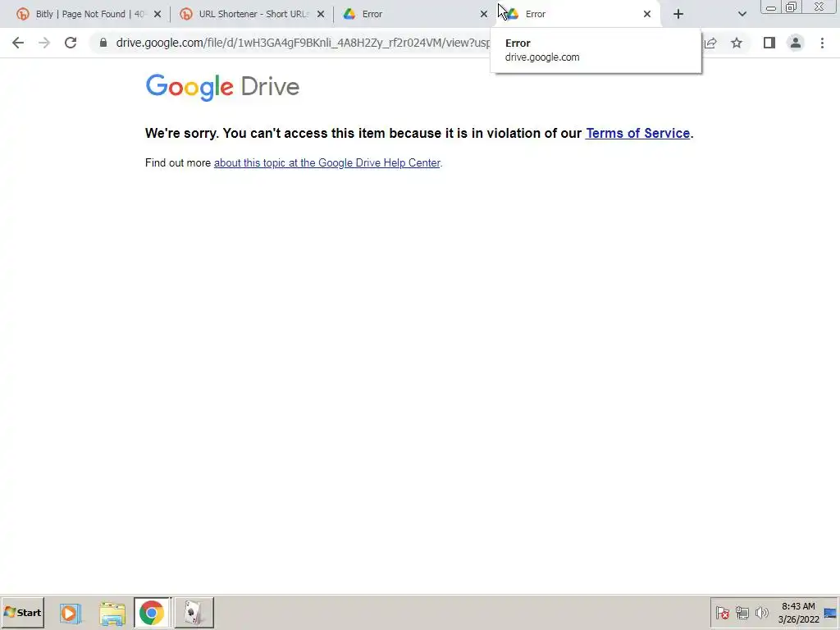Viewport: 840px width, 630px height.
Task: Go back using the browser back arrow
Action: [18, 43]
